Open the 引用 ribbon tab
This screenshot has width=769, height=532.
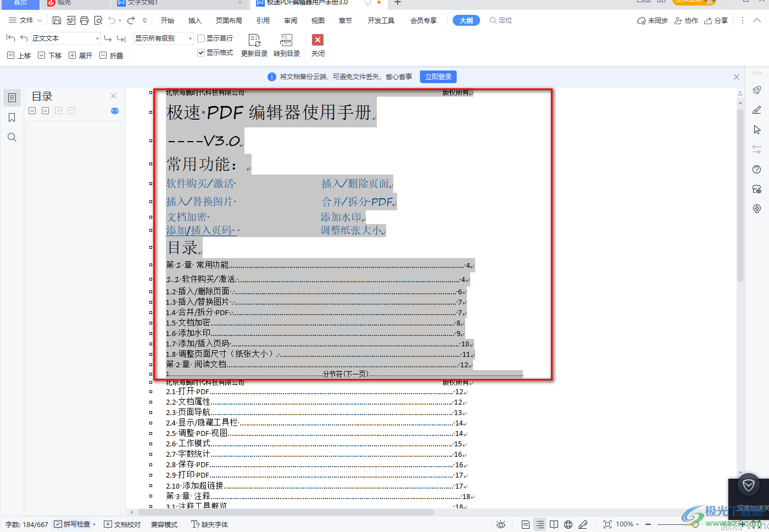point(263,20)
